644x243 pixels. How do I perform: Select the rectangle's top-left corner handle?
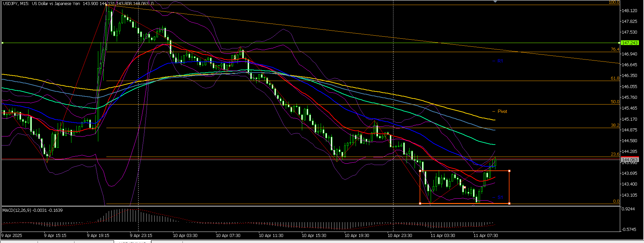[420, 171]
